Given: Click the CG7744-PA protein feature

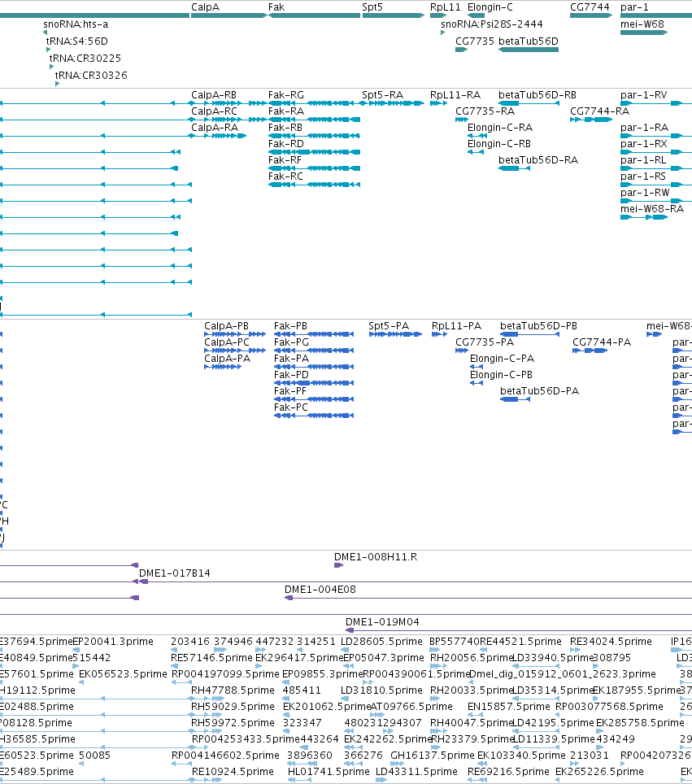Looking at the screenshot, I should tap(590, 351).
